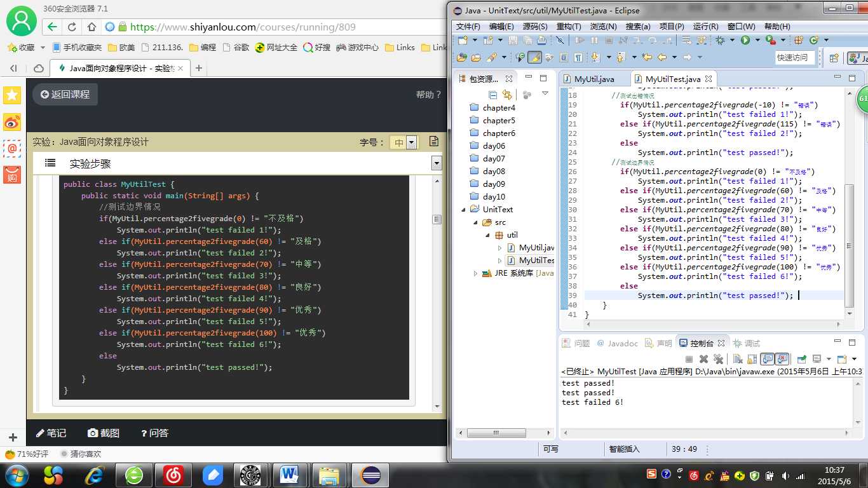Screen dimensions: 868x488
Task: Open 文件(F) menu in Eclipse
Action: point(468,27)
